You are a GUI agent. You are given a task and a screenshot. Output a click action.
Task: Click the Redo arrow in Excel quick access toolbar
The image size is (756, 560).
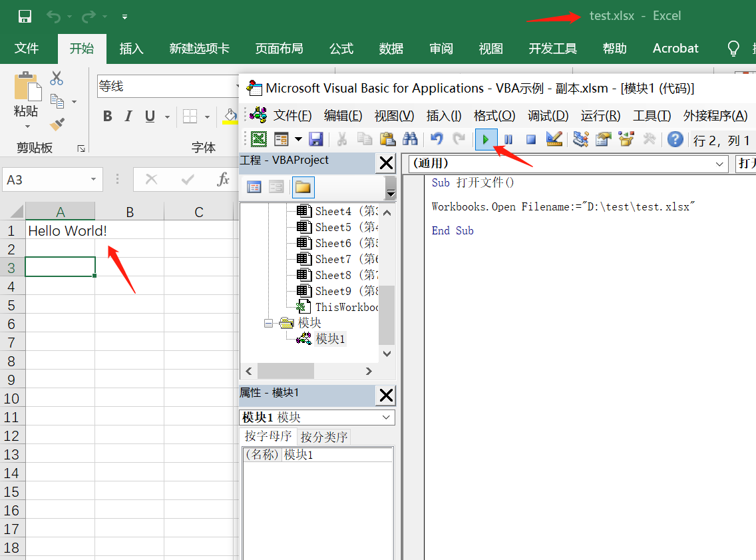89,17
